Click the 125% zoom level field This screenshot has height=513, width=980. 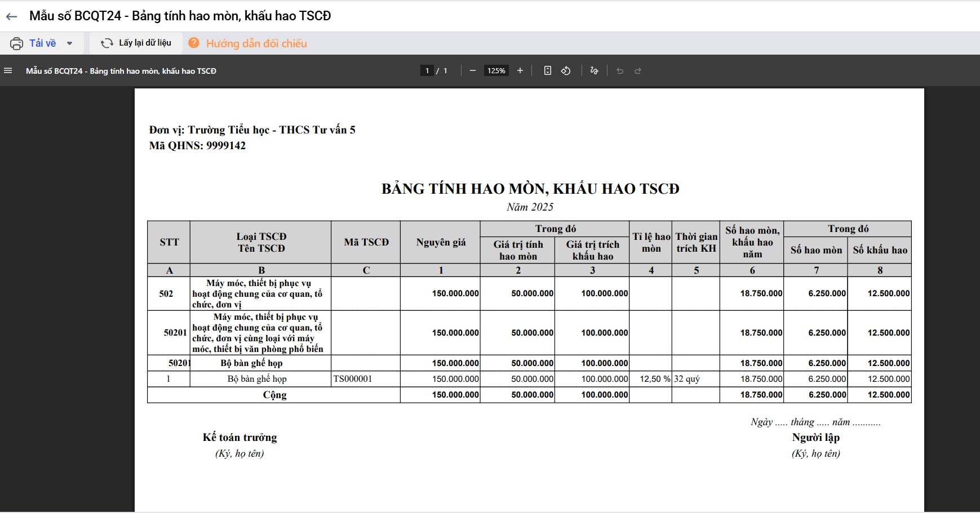[x=496, y=71]
